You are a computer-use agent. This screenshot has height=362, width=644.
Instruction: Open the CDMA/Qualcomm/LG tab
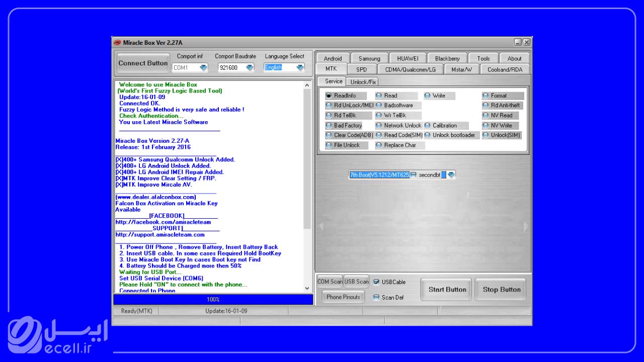pyautogui.click(x=411, y=69)
